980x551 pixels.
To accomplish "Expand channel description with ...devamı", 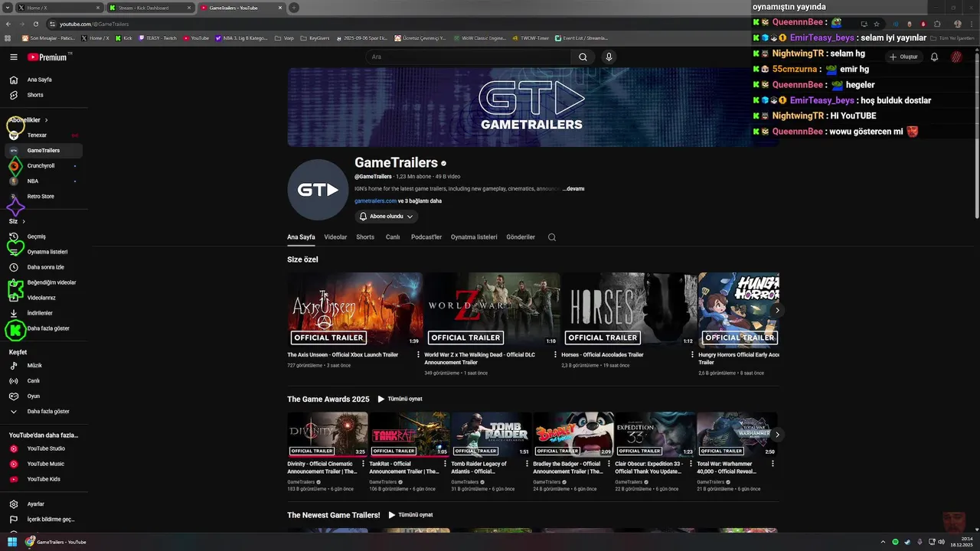I will click(x=573, y=189).
